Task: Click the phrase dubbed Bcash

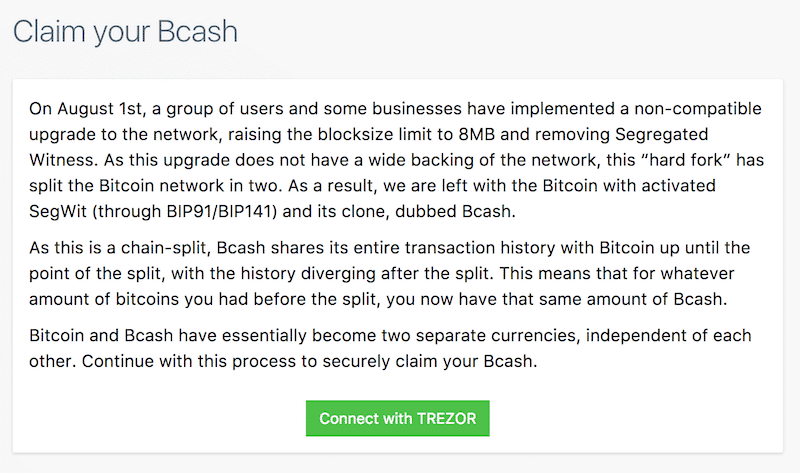Action: click(455, 211)
